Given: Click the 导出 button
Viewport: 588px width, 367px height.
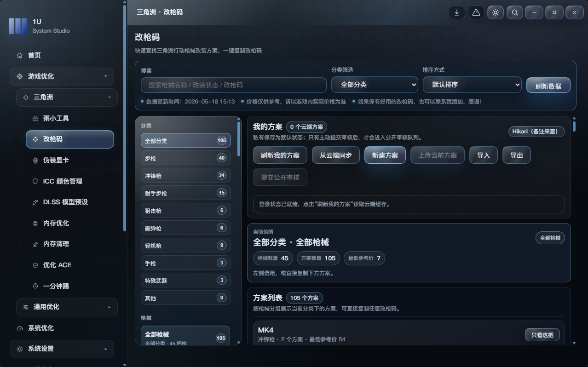Looking at the screenshot, I should (517, 155).
